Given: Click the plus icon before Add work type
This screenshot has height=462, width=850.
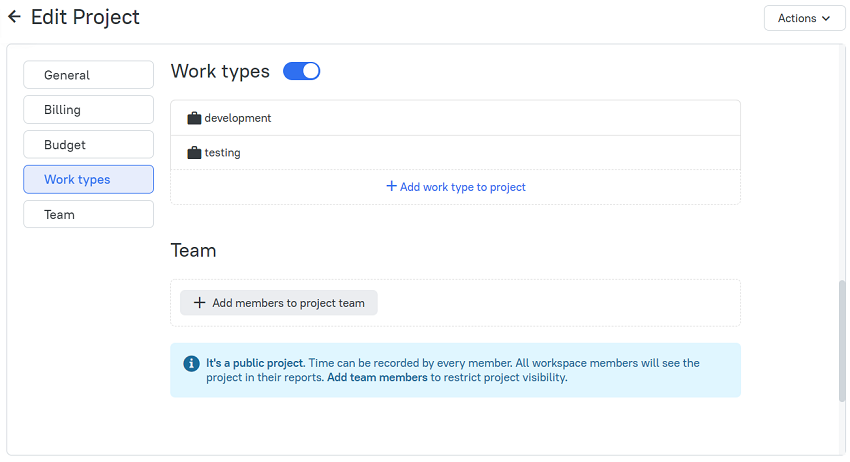Looking at the screenshot, I should point(391,186).
